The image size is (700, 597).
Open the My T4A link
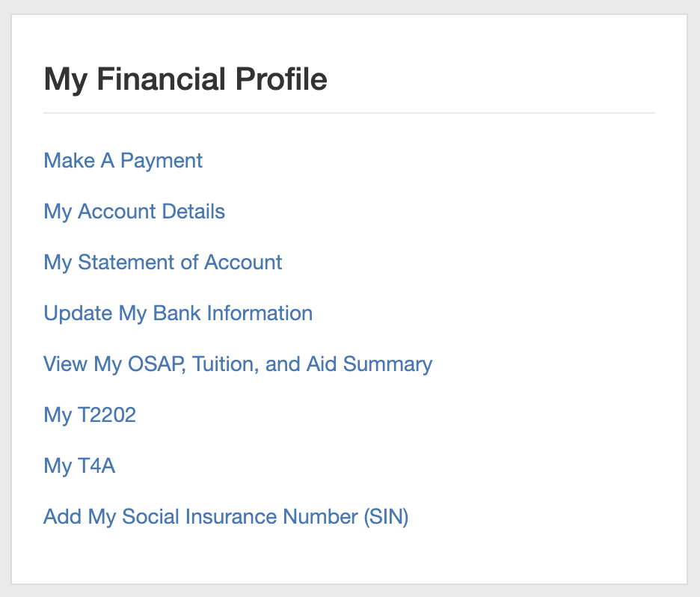[x=79, y=466]
